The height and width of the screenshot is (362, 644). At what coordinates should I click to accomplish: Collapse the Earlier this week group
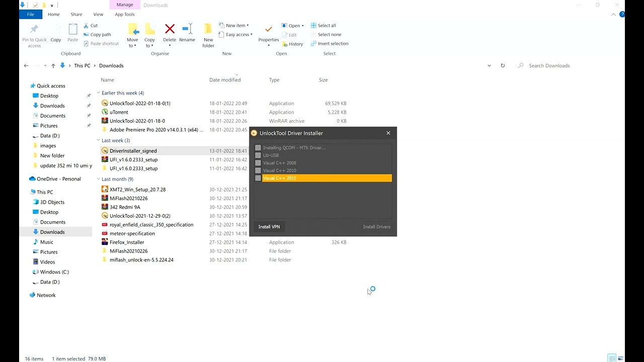[x=98, y=93]
